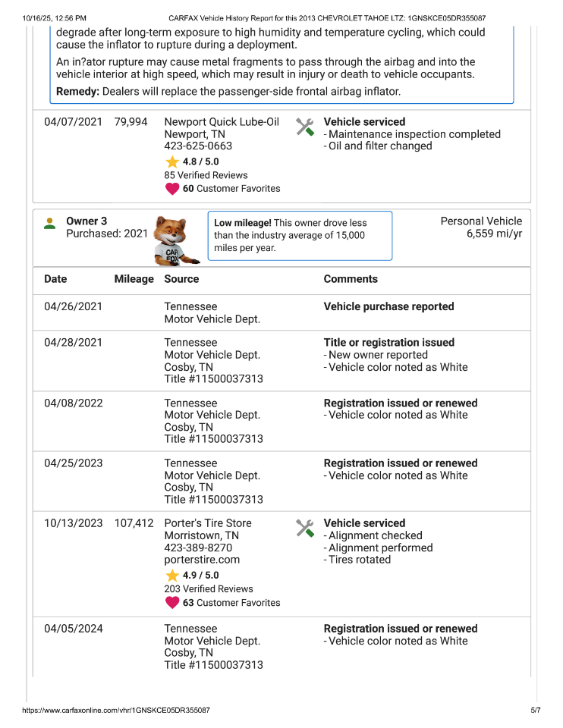
Task: Click the green Owner 3 person icon
Action: [50, 224]
